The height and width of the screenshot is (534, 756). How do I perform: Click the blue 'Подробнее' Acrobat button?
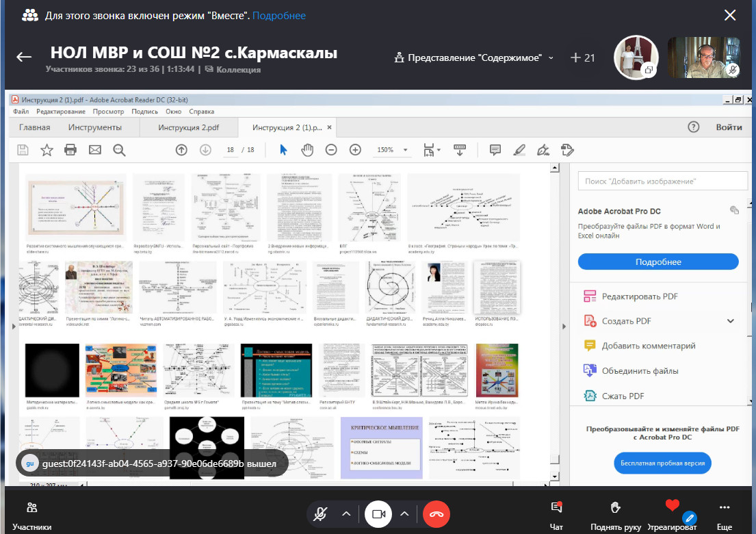tap(657, 262)
